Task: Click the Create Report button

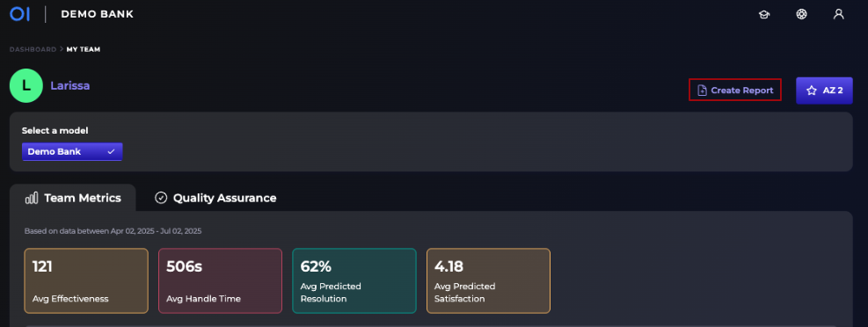Action: [x=735, y=91]
